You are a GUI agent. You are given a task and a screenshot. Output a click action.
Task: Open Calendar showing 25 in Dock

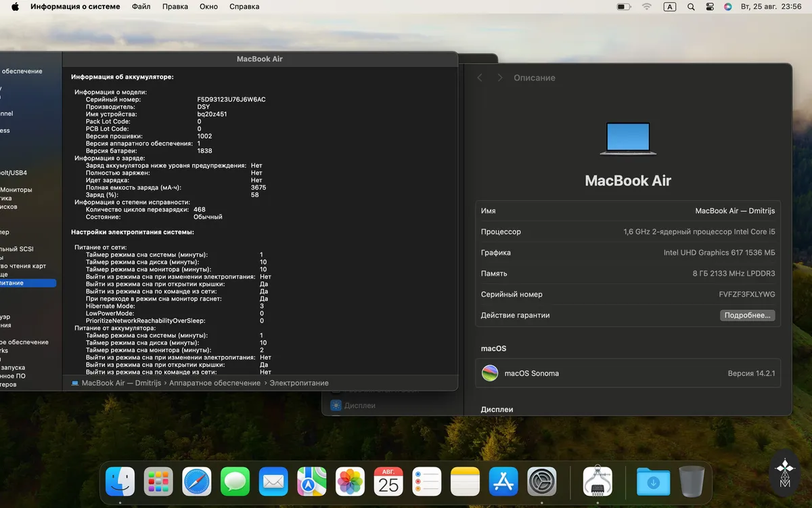[388, 482]
